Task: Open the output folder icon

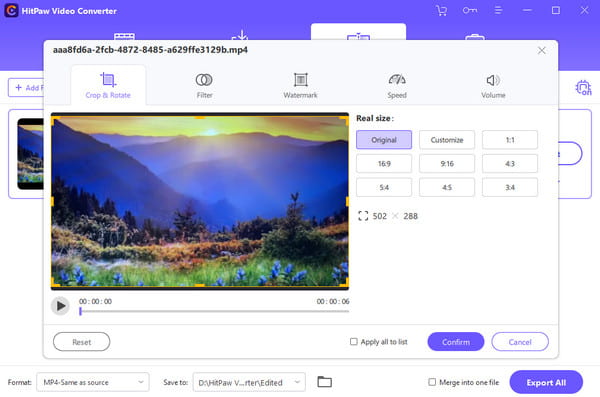Action: [x=324, y=382]
